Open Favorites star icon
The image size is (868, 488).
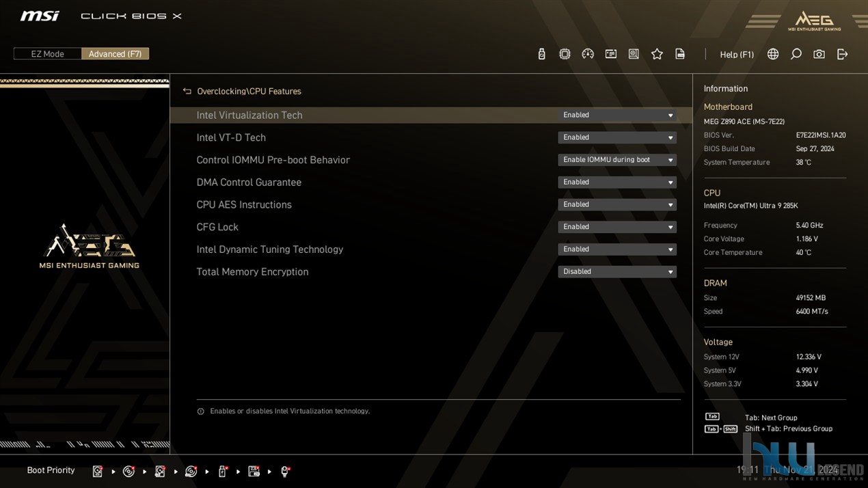pos(657,54)
